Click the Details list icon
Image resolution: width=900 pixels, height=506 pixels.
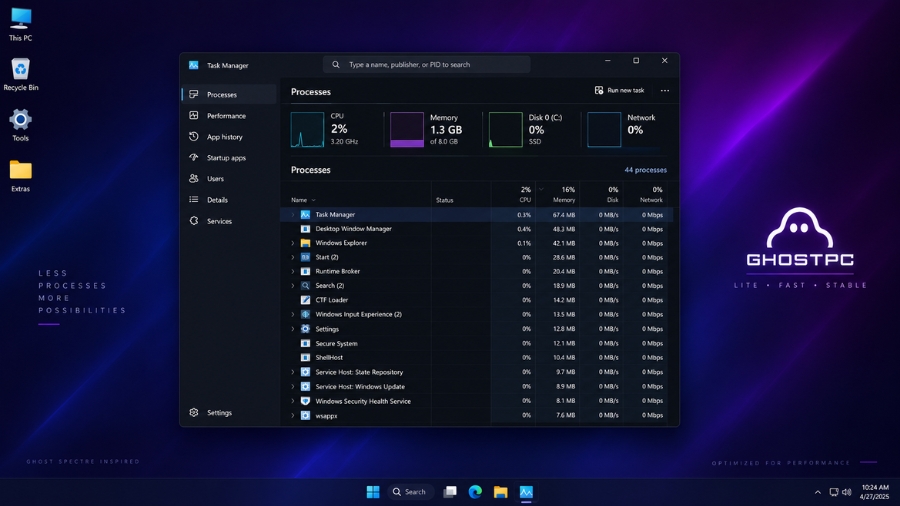(x=194, y=200)
